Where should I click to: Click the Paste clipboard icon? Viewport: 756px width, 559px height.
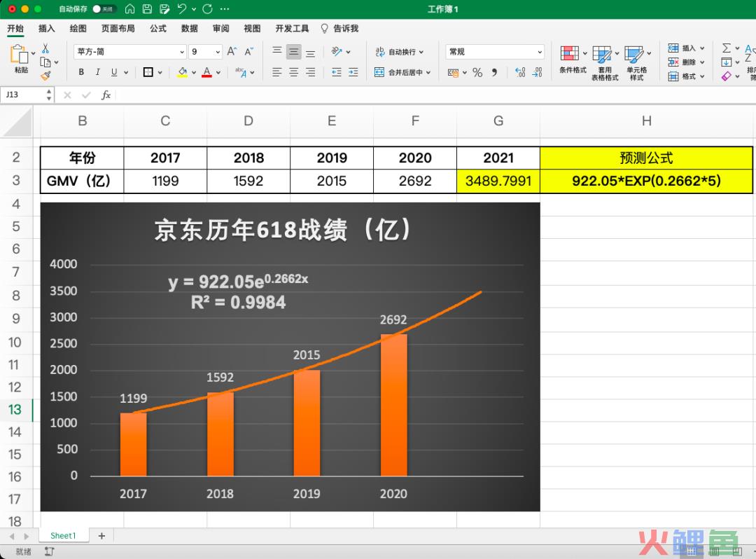coord(19,55)
